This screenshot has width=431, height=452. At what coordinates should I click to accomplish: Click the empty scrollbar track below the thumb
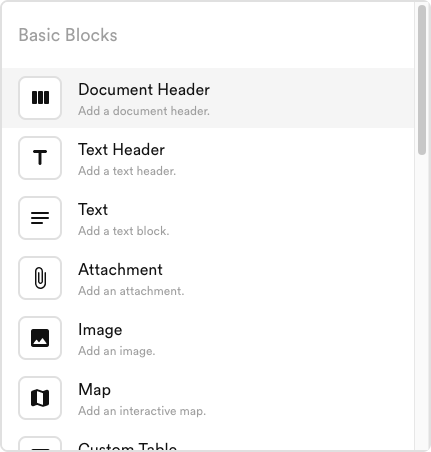422,300
